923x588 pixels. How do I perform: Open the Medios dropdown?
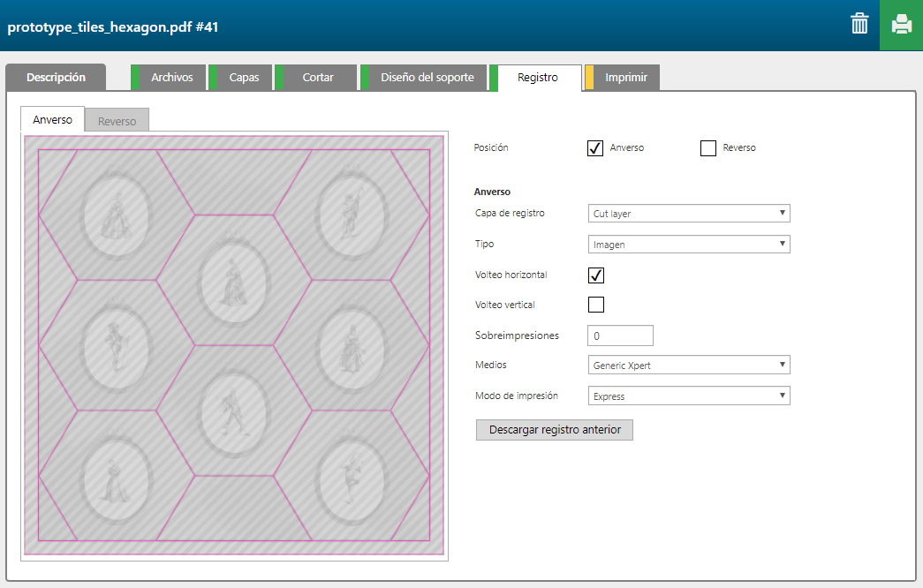click(689, 366)
